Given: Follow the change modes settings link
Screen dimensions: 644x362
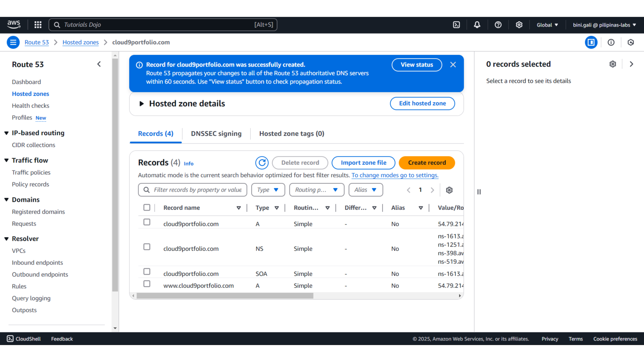Looking at the screenshot, I should (x=395, y=175).
